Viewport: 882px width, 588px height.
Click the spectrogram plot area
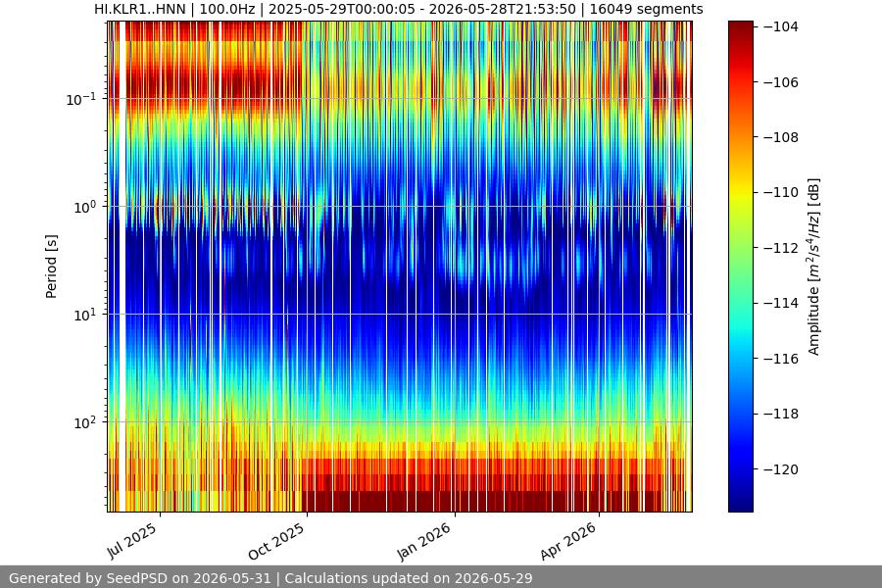(400, 267)
